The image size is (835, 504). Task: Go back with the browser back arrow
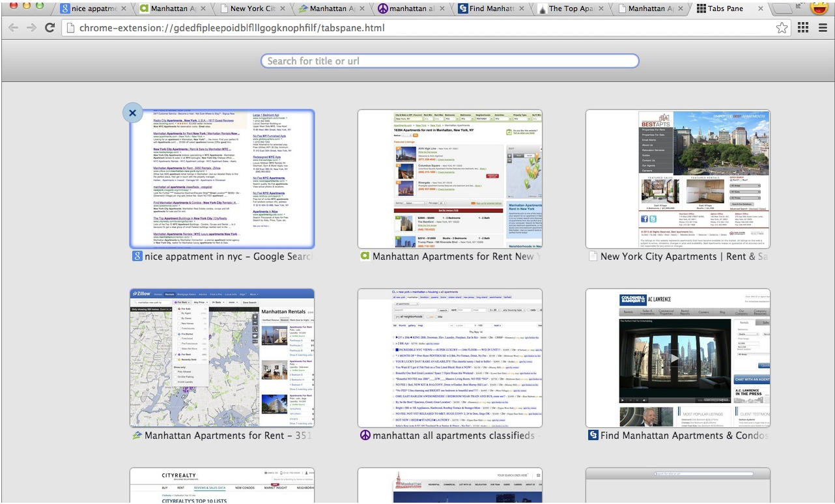tap(13, 28)
